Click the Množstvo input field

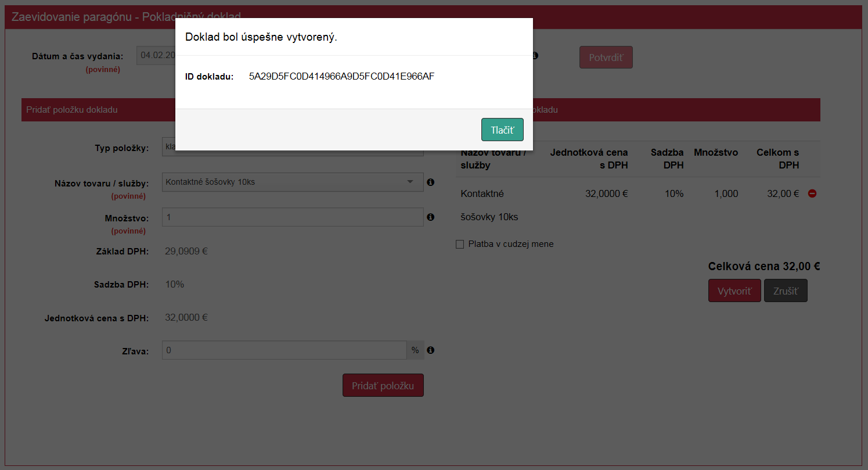click(x=293, y=217)
